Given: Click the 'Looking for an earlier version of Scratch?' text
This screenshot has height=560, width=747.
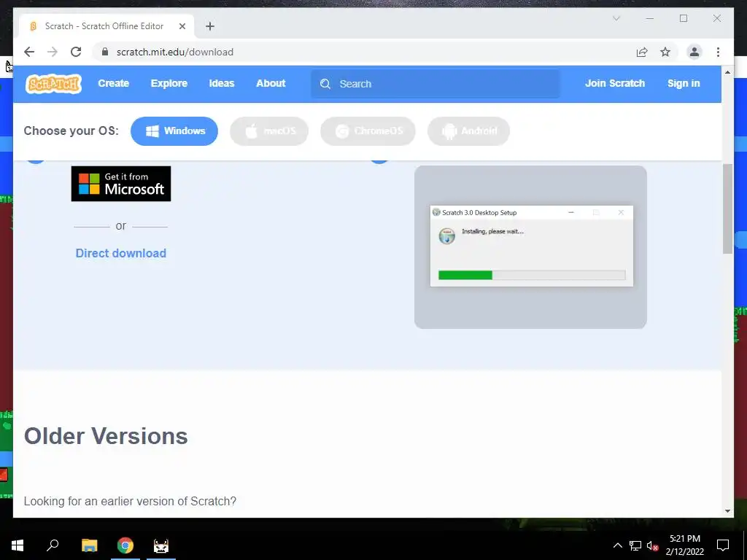Looking at the screenshot, I should tap(130, 502).
